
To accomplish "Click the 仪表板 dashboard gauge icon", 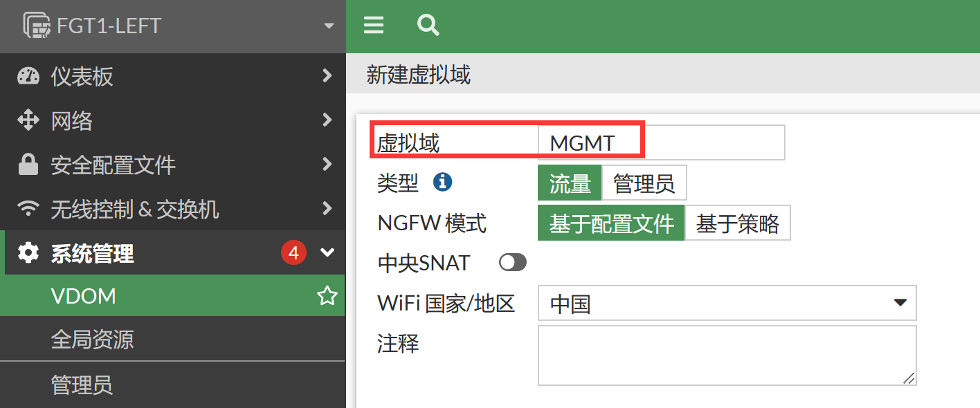I will pyautogui.click(x=28, y=76).
